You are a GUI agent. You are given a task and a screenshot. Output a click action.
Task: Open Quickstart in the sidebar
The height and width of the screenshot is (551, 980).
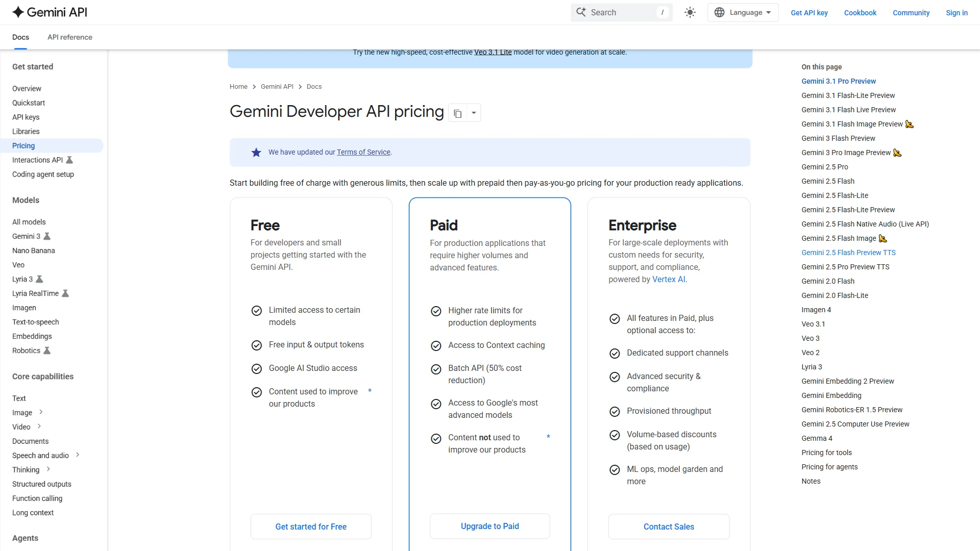[x=29, y=103]
